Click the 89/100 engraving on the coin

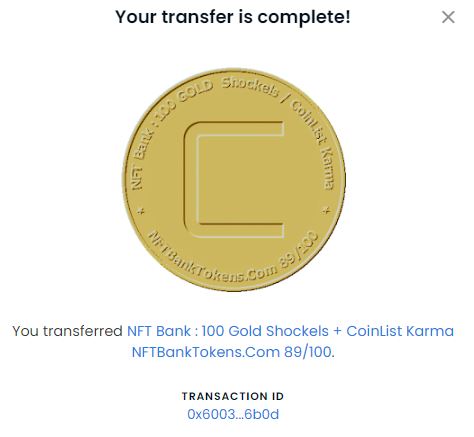click(299, 251)
